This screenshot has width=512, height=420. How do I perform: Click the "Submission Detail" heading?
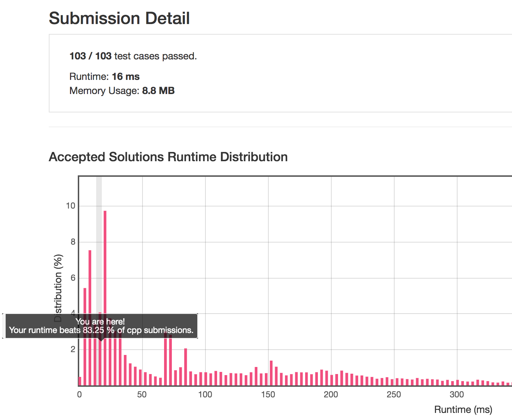click(119, 18)
